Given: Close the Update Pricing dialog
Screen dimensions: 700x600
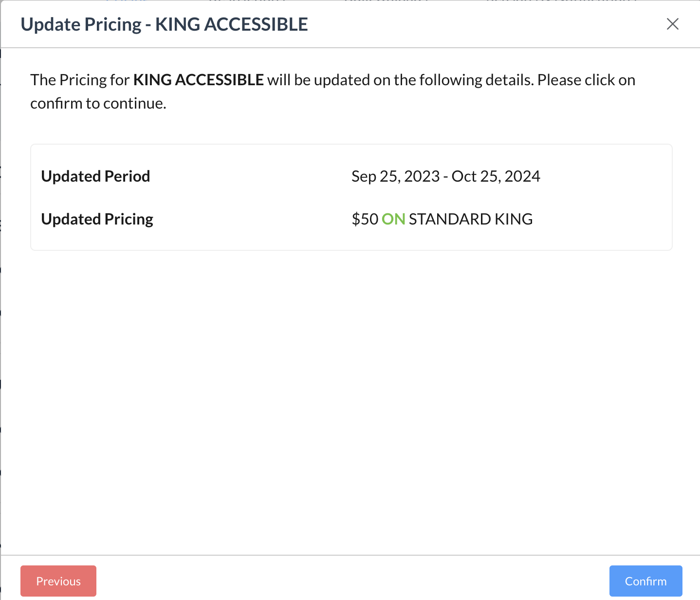Looking at the screenshot, I should [672, 24].
